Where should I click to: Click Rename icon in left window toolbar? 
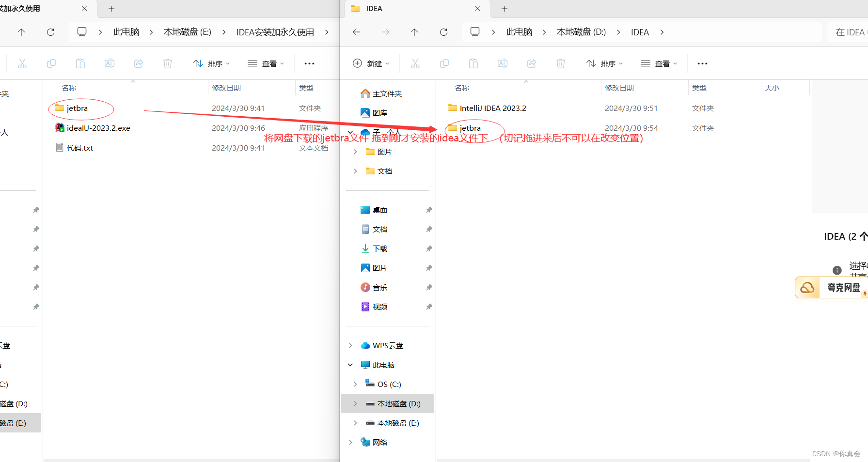(110, 63)
